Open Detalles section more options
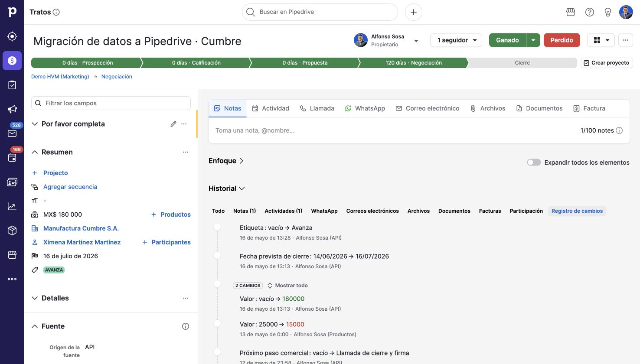Screen dimensions: 640x364 (x=186, y=298)
